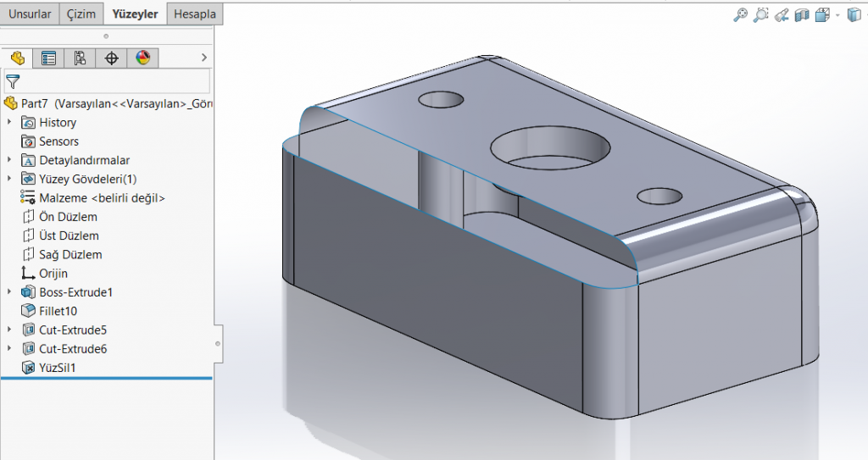Select the History folder icon
Screen dimensions: 868x460
click(28, 122)
